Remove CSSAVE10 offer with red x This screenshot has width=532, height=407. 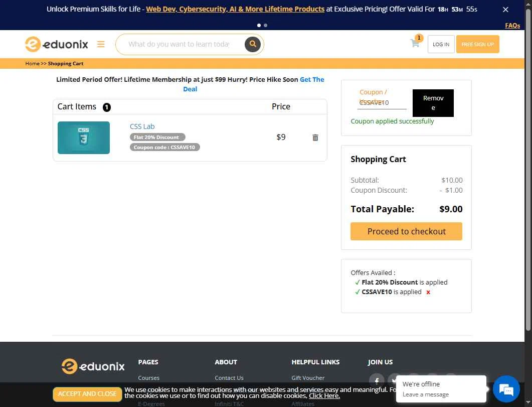[x=428, y=292]
